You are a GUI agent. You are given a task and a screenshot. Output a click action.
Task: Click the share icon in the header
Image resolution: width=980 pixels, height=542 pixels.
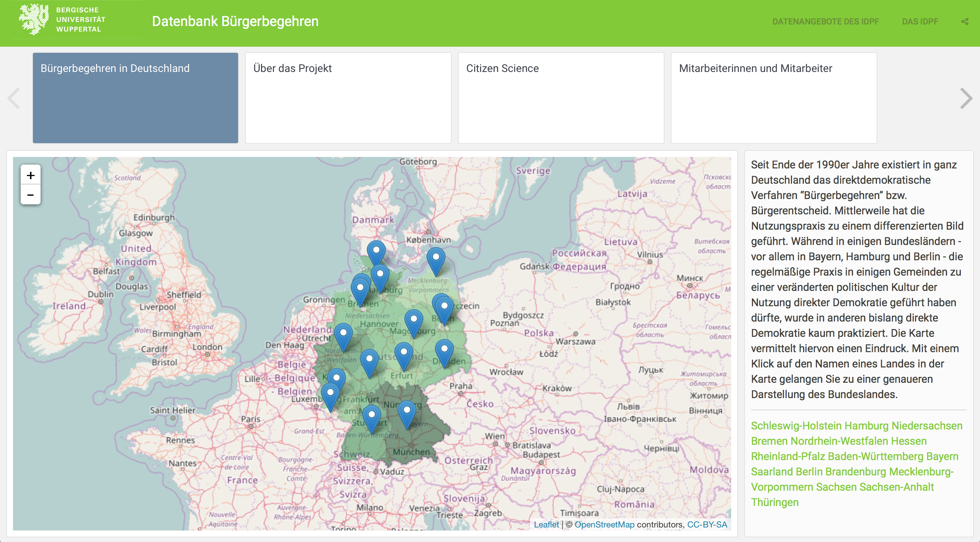(965, 22)
